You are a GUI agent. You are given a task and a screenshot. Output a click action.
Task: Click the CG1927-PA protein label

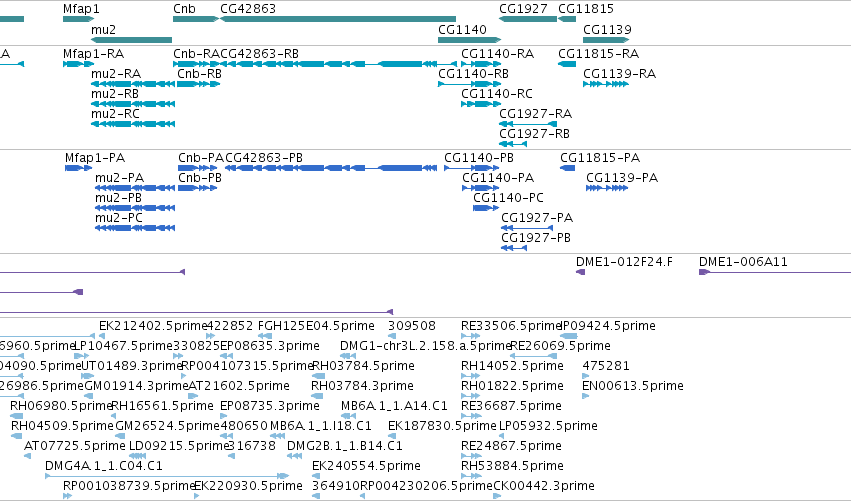pos(537,218)
